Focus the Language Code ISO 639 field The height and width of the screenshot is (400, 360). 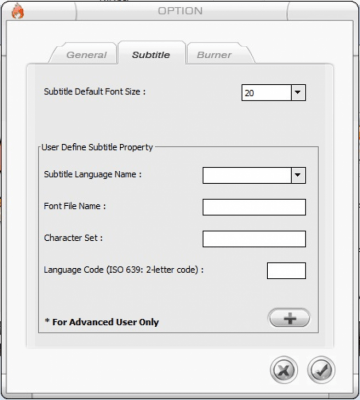(286, 271)
